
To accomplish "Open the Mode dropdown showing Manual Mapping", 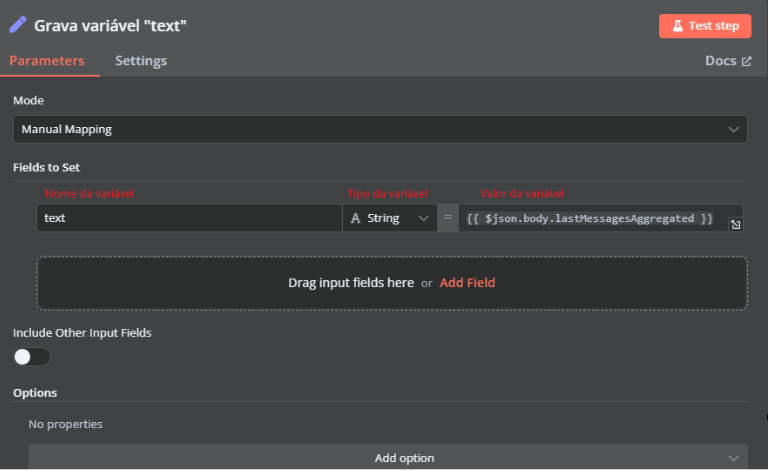I will [x=380, y=129].
